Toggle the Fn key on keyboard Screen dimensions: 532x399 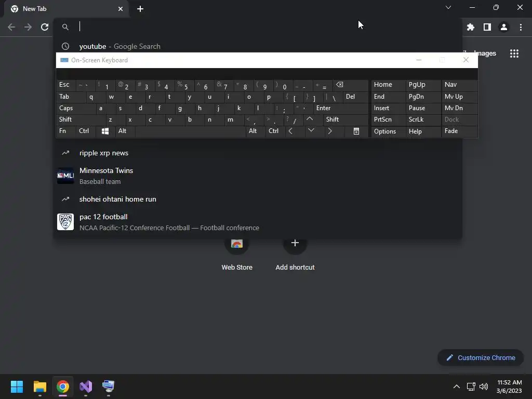tap(66, 131)
